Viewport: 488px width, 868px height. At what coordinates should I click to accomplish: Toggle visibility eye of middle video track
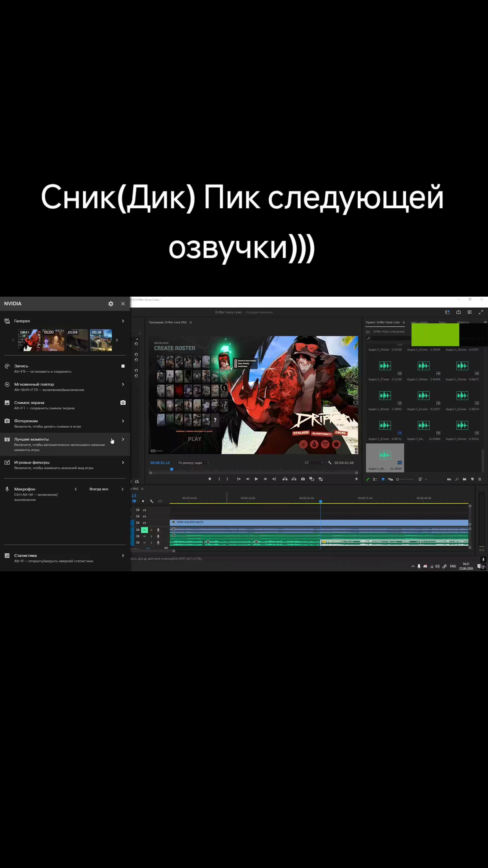coord(144,517)
